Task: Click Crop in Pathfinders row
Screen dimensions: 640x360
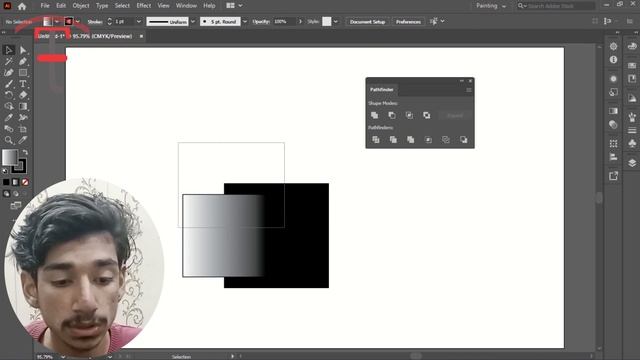Action: click(428, 140)
